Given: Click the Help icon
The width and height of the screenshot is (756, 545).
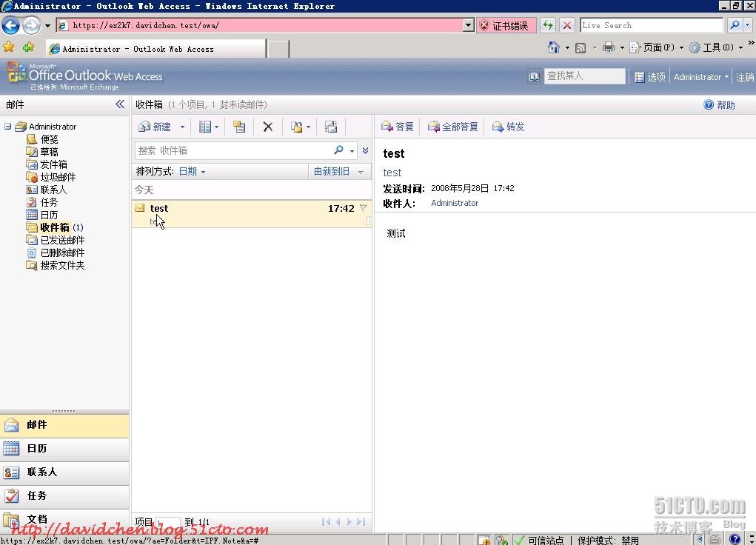Looking at the screenshot, I should click(709, 104).
